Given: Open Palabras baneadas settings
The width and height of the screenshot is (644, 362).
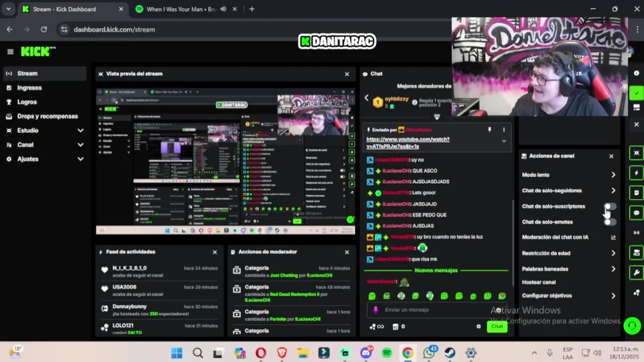Looking at the screenshot, I should [569, 269].
